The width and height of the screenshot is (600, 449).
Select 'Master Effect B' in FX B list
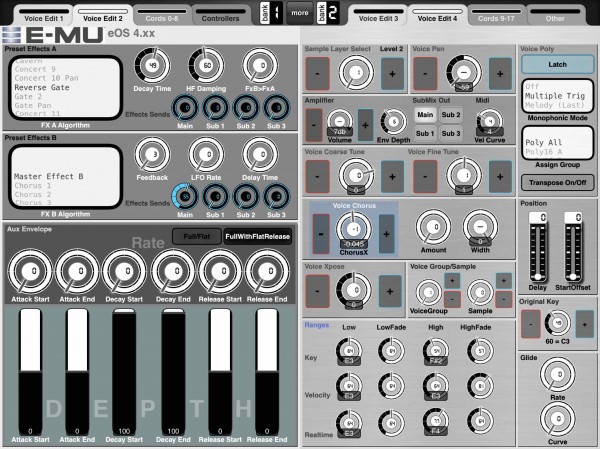tap(49, 176)
